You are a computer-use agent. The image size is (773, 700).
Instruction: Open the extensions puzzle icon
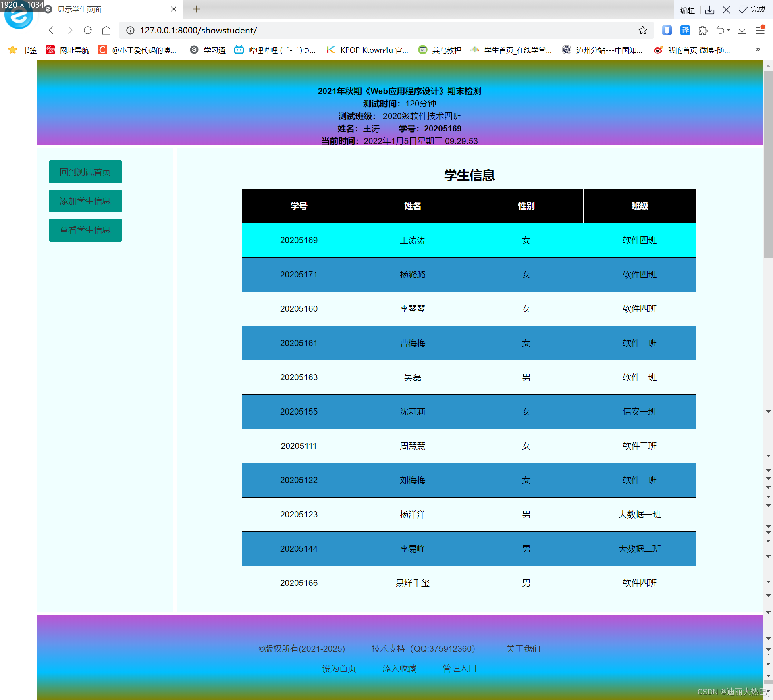point(703,30)
